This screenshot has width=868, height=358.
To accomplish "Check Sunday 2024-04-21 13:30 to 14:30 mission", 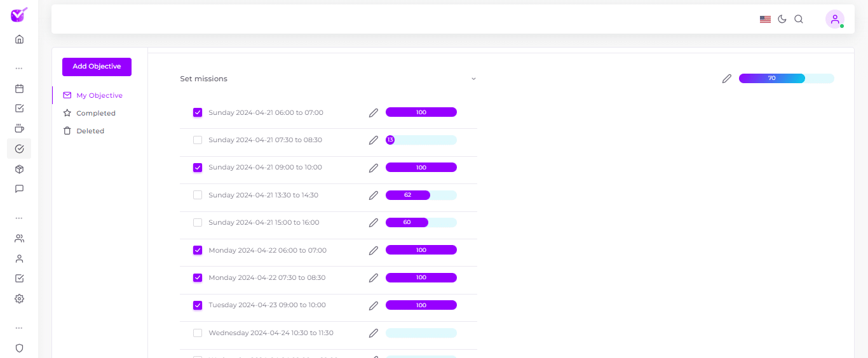I will pos(198,195).
